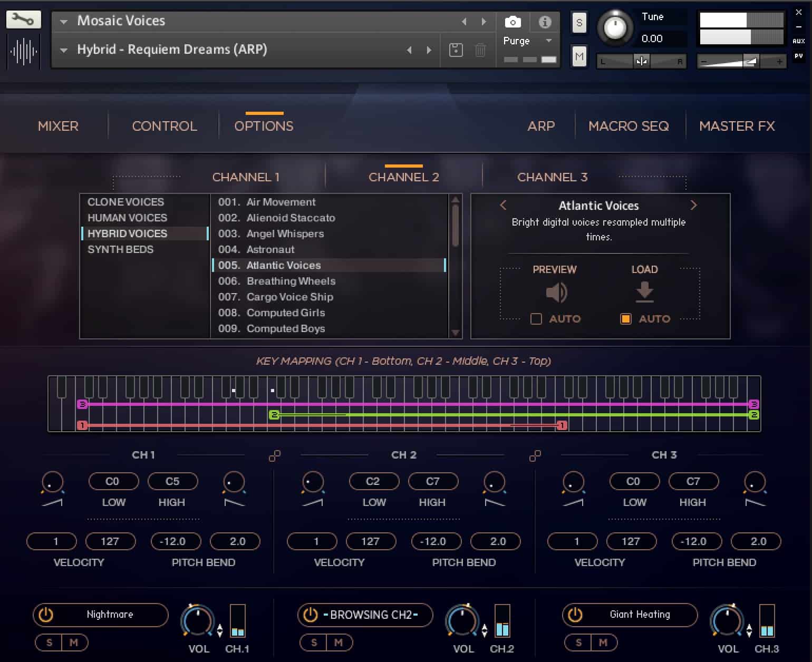
Task: Open the wrench instrument edit icon
Action: [x=23, y=20]
